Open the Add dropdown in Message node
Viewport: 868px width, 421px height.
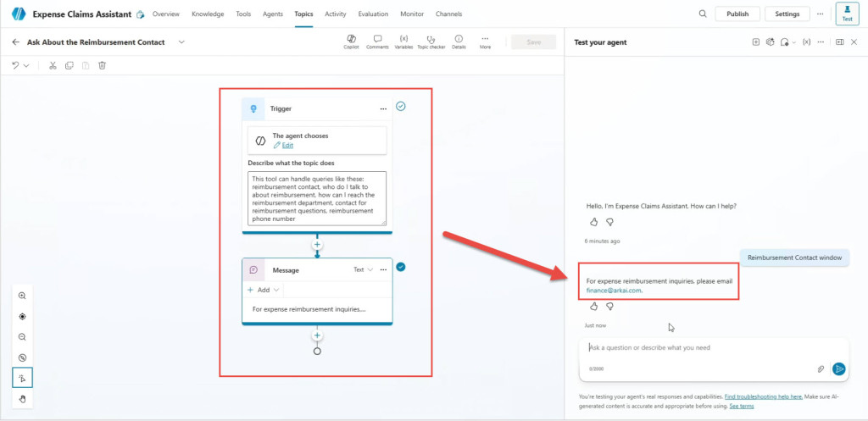coord(264,290)
